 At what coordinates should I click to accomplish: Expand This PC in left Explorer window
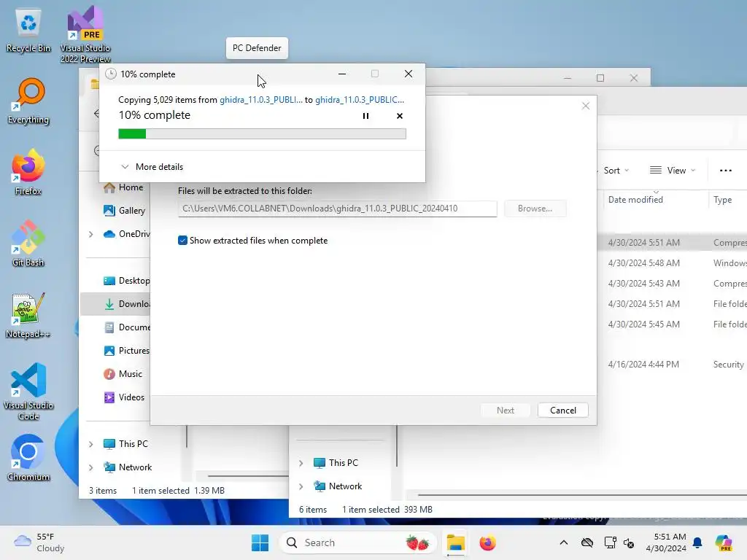coord(91,444)
